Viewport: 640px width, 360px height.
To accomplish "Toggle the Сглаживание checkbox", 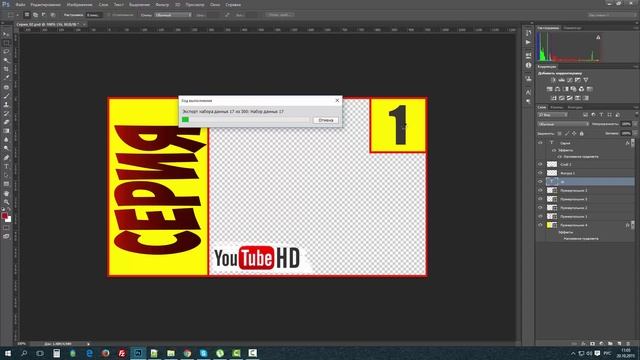I will pyautogui.click(x=109, y=15).
